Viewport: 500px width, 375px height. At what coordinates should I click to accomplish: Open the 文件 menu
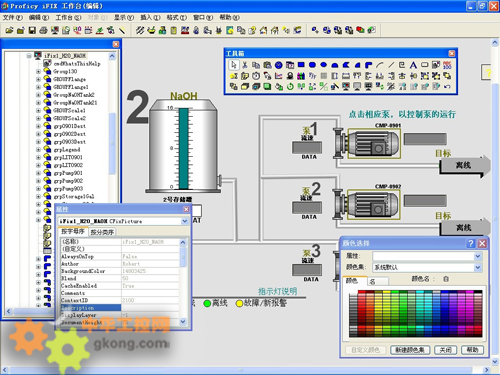coord(13,17)
